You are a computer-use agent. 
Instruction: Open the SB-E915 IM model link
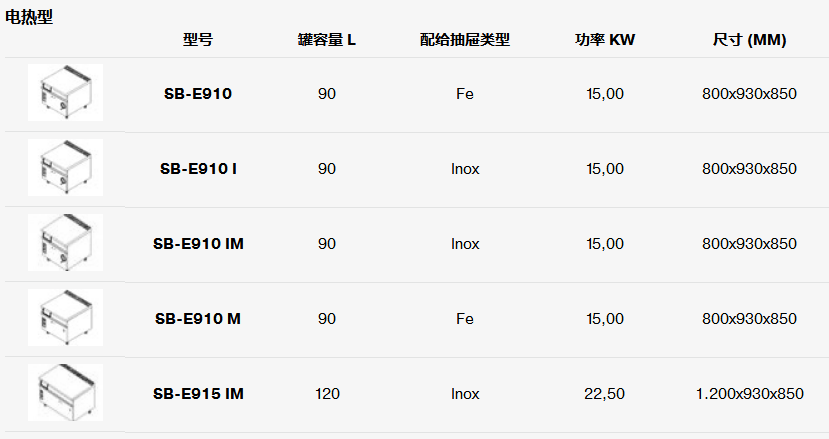click(198, 394)
